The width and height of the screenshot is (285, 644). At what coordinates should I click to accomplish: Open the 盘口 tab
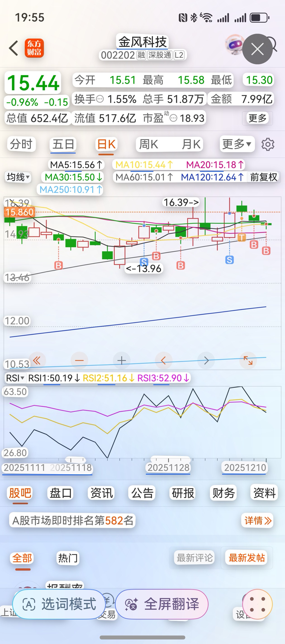61,493
